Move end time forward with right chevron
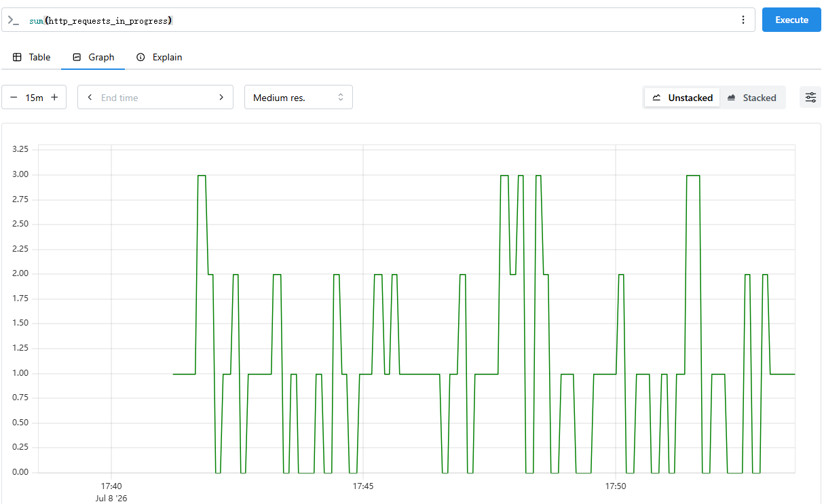Image resolution: width=824 pixels, height=504 pixels. pyautogui.click(x=221, y=98)
